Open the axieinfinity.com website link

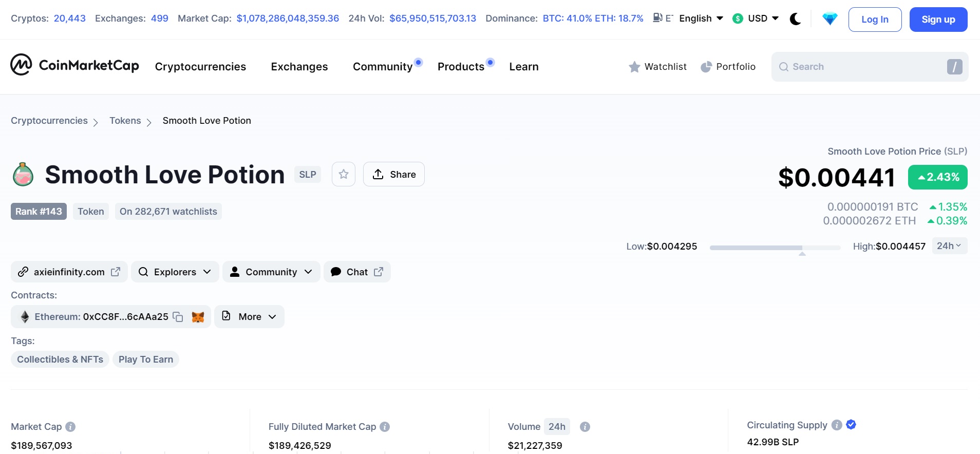tap(69, 272)
